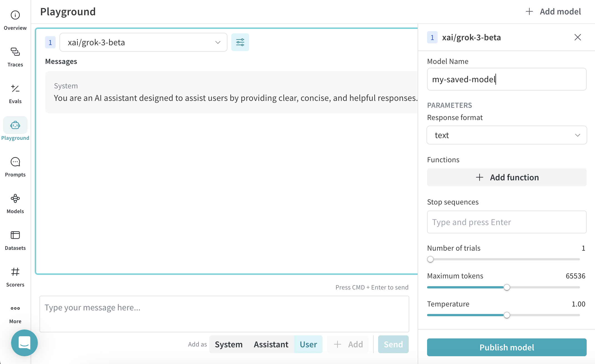The image size is (595, 364).
Task: Select Assistant as the message role
Action: pos(271,344)
